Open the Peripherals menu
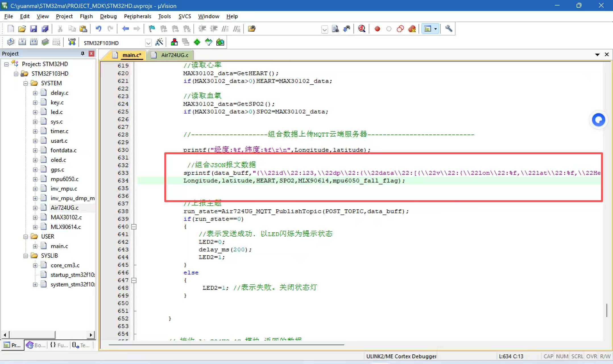 (137, 16)
